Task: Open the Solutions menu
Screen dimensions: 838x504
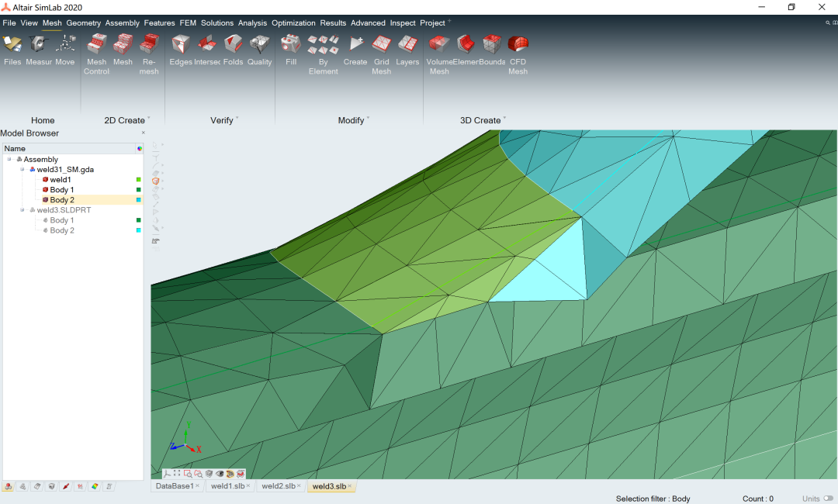Action: point(217,23)
